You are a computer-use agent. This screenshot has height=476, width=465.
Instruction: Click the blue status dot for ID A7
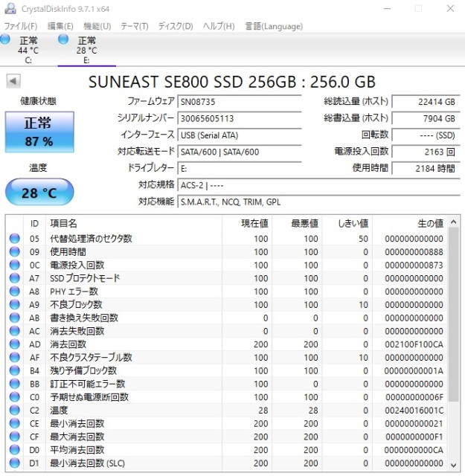14,278
